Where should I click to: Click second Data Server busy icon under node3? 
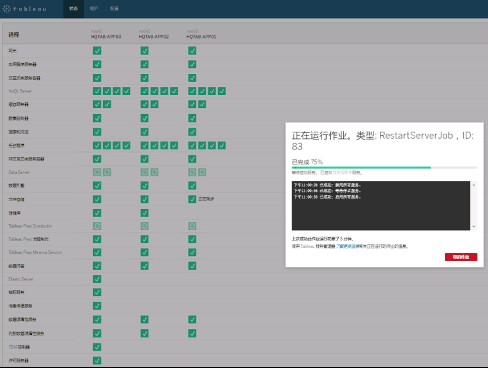[x=202, y=172]
